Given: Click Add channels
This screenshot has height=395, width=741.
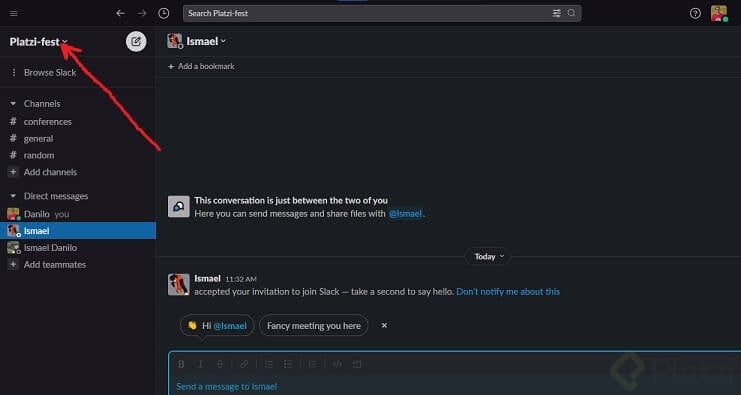Looking at the screenshot, I should pyautogui.click(x=51, y=172).
